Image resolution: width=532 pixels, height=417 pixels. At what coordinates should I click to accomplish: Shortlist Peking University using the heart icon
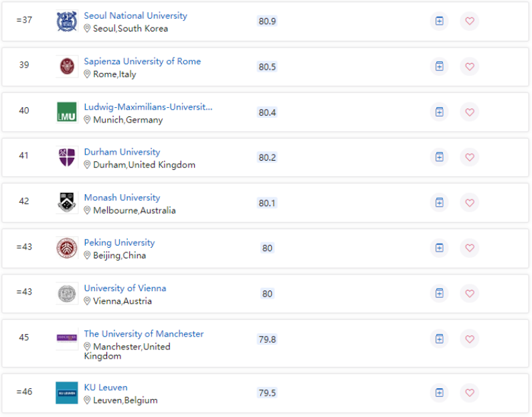click(469, 248)
